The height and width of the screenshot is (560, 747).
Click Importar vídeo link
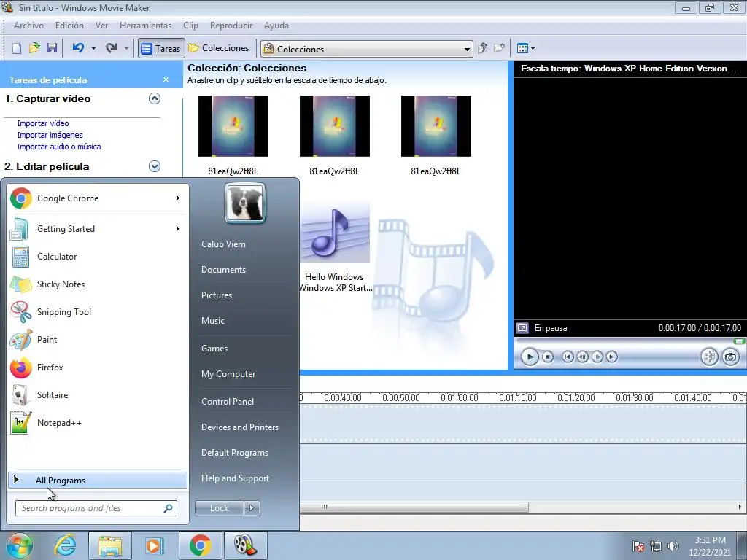43,123
